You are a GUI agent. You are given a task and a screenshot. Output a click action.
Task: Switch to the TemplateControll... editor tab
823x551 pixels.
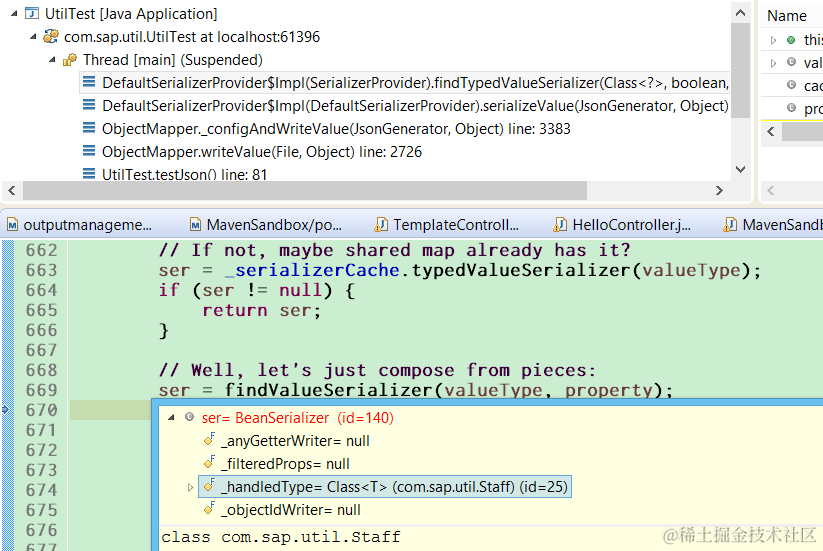pyautogui.click(x=446, y=225)
